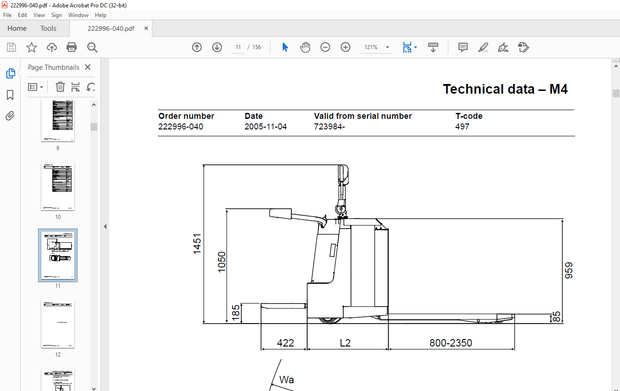Open the Edit menu
The image size is (620, 391).
click(22, 15)
